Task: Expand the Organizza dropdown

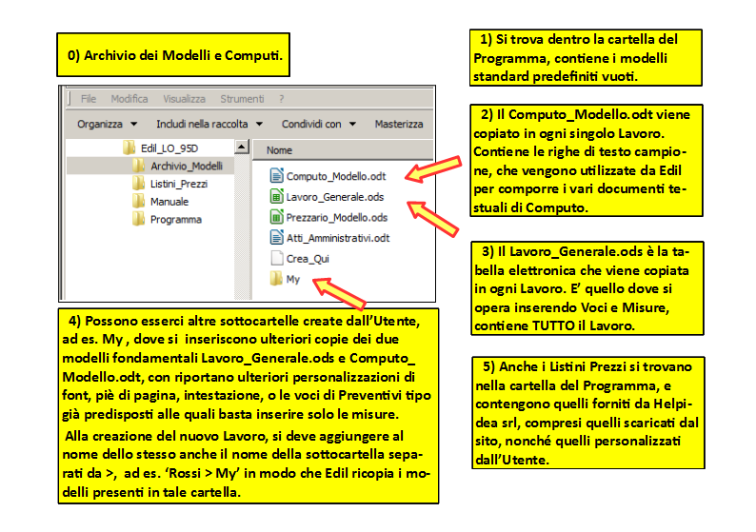Action: click(x=107, y=124)
